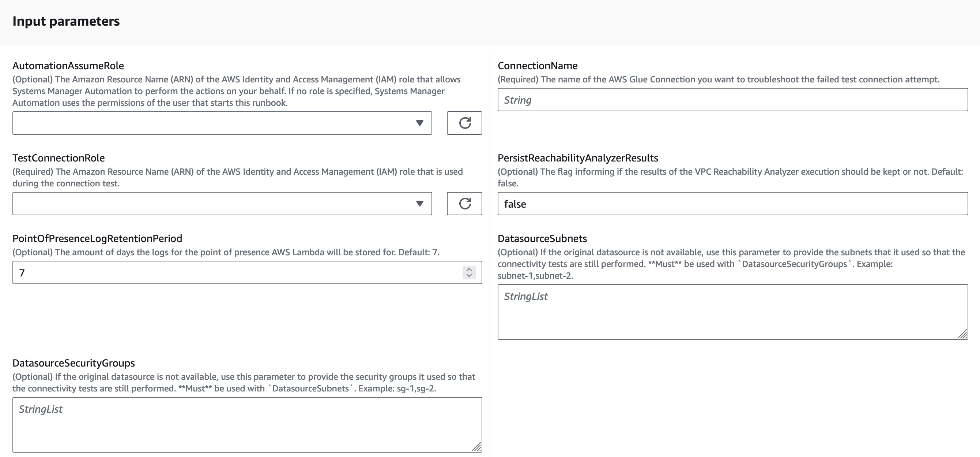980x457 pixels.
Task: Select the ConnectionName parameter label
Action: click(x=538, y=66)
